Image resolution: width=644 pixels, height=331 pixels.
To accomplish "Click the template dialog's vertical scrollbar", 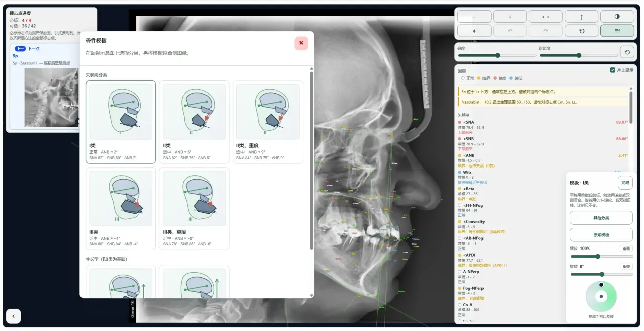I will tap(311, 161).
